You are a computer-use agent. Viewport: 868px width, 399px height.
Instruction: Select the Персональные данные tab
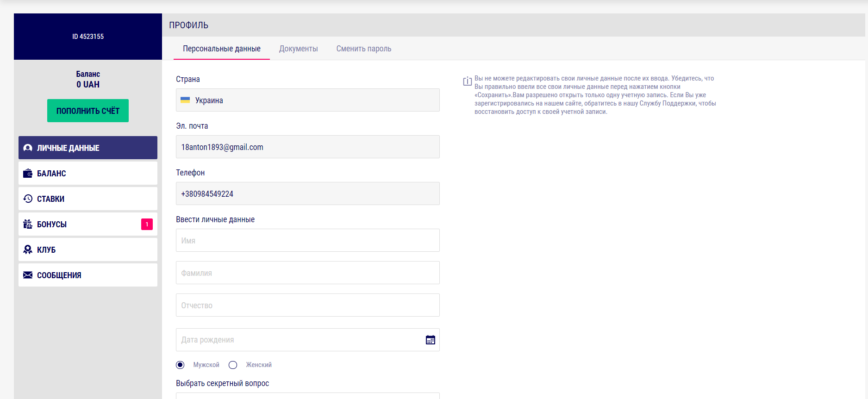[221, 49]
